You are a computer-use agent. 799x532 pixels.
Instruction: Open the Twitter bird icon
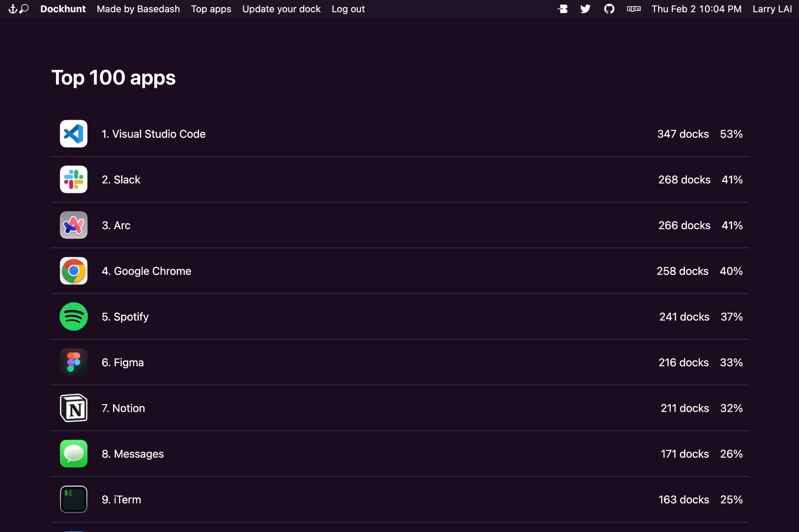(x=585, y=9)
